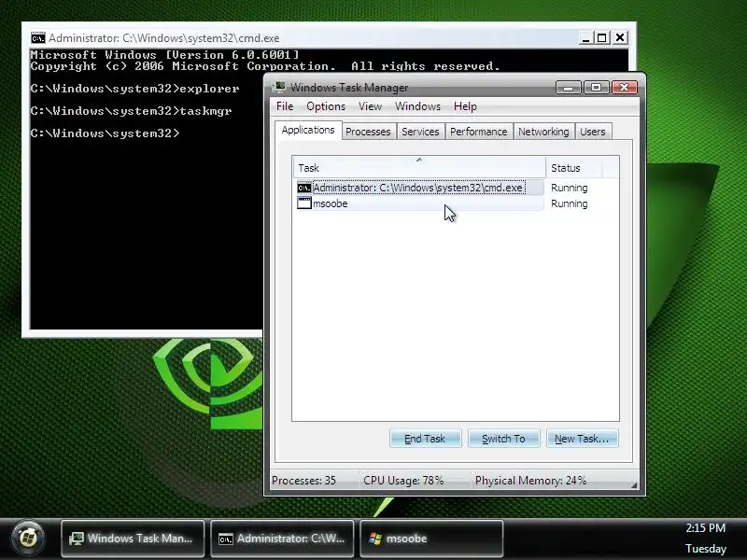Click Running status of msoobe
Image resolution: width=747 pixels, height=560 pixels.
point(570,203)
